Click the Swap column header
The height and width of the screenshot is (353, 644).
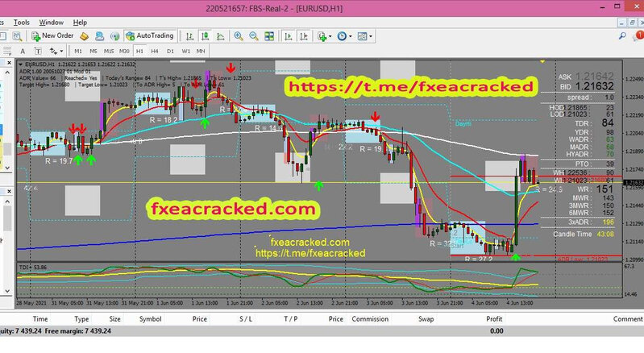pyautogui.click(x=426, y=319)
